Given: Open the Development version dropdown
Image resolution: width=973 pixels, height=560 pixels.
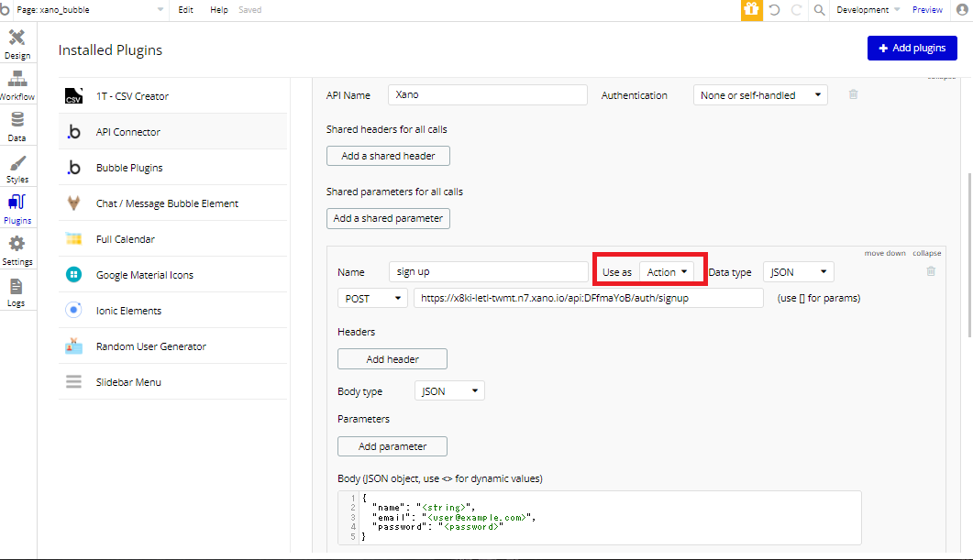Looking at the screenshot, I should [868, 10].
